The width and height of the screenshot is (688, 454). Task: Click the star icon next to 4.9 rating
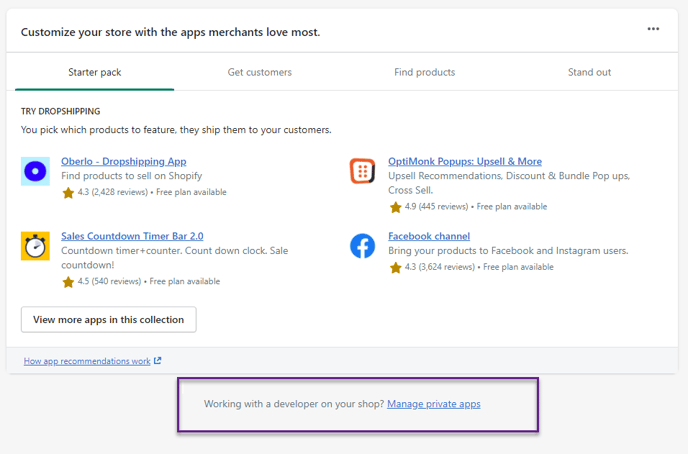click(395, 207)
